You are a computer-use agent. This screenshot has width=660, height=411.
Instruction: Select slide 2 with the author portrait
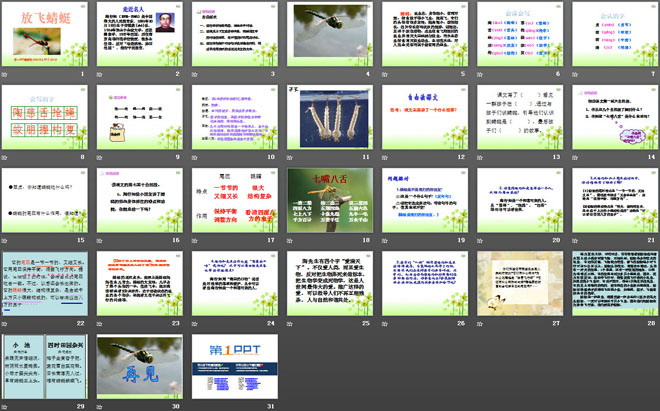click(x=141, y=35)
